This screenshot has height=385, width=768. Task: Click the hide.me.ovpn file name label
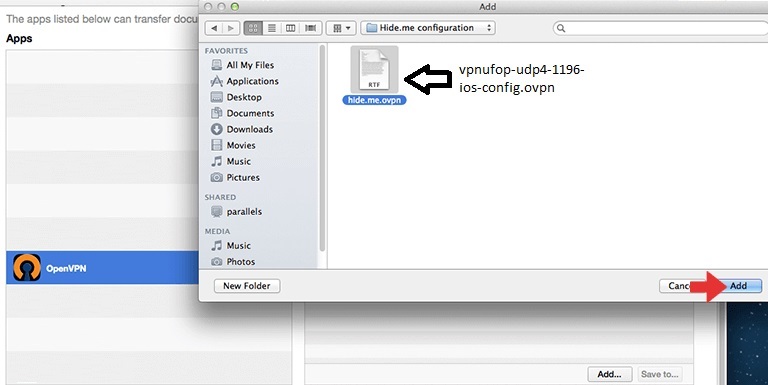[374, 100]
